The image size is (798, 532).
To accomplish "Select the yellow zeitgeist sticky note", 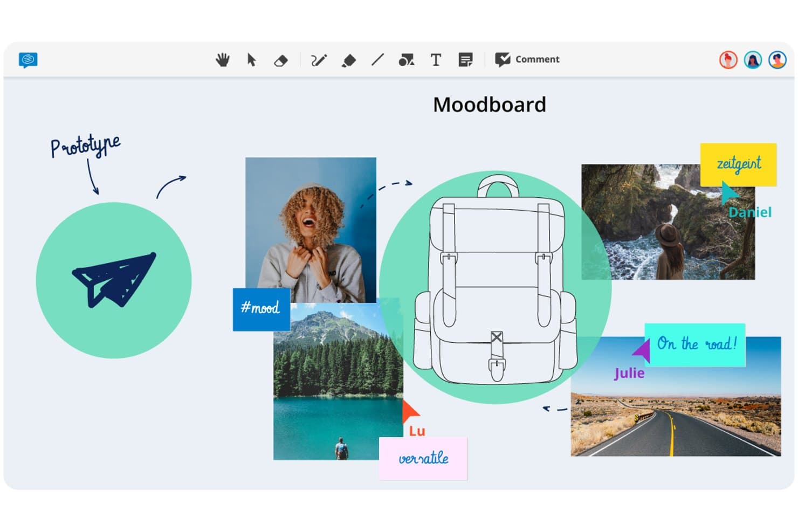I will 738,164.
